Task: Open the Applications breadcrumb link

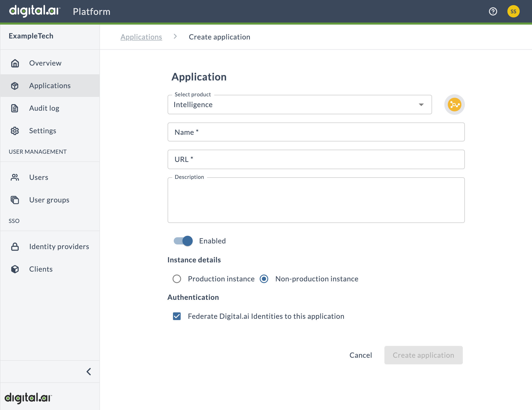Action: pos(141,37)
